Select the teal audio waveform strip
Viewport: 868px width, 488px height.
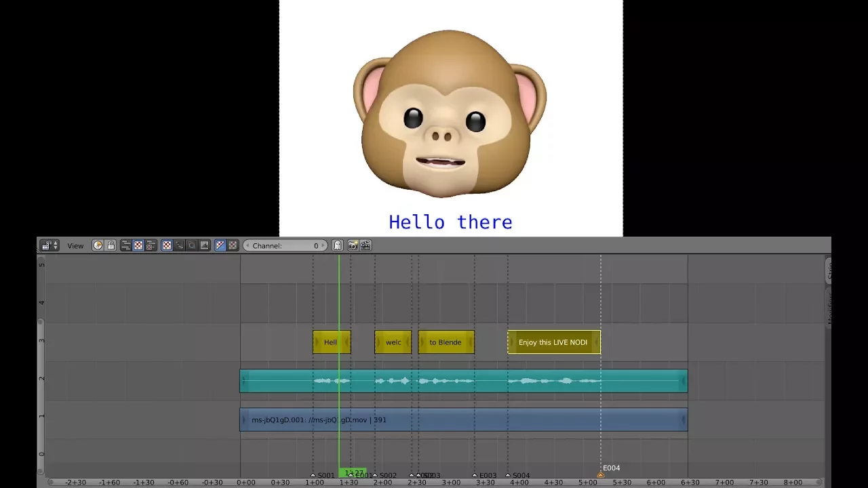463,381
